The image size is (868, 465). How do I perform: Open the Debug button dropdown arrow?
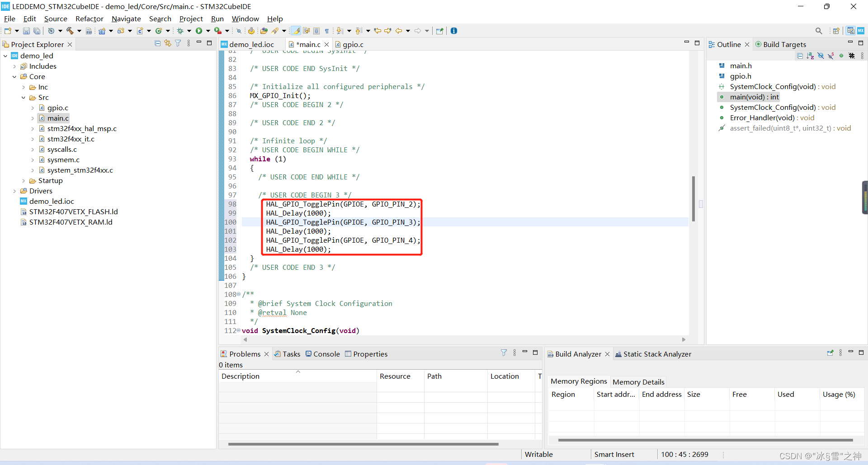coord(189,31)
